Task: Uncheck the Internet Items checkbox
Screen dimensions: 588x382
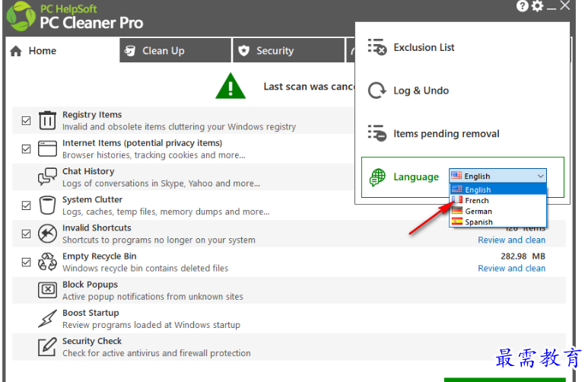Action: (27, 149)
